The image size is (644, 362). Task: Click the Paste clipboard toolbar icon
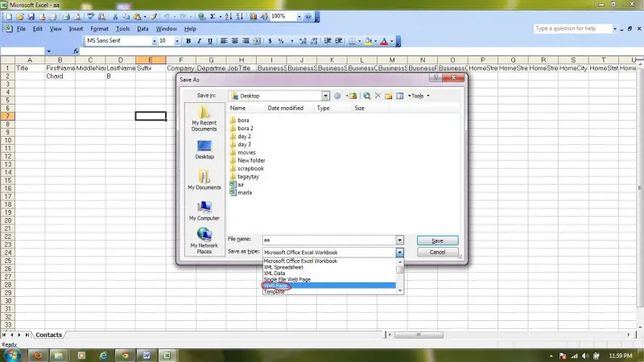point(137,16)
